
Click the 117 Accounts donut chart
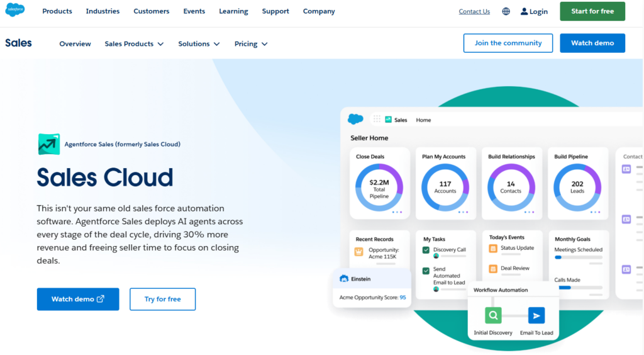[x=445, y=188]
